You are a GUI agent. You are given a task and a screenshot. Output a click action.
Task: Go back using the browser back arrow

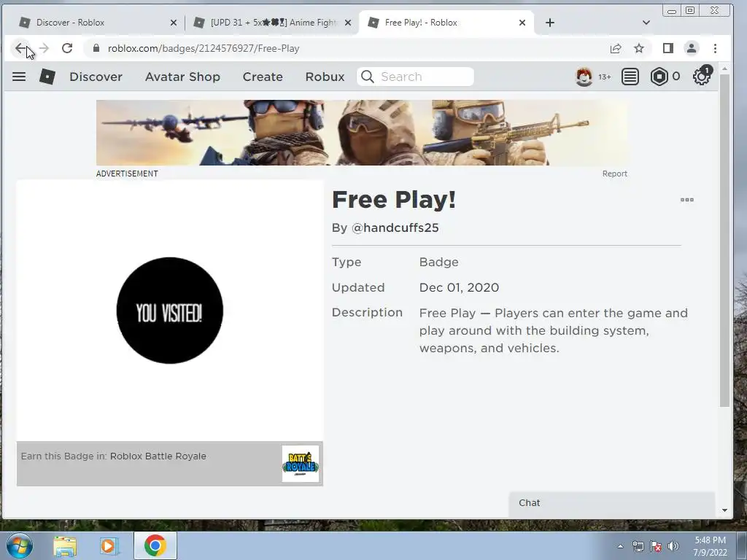click(20, 48)
